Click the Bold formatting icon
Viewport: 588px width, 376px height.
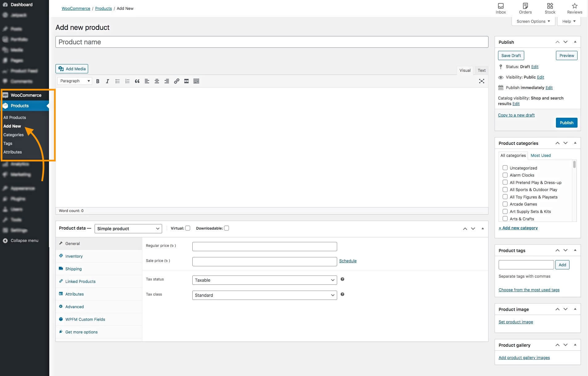tap(98, 81)
